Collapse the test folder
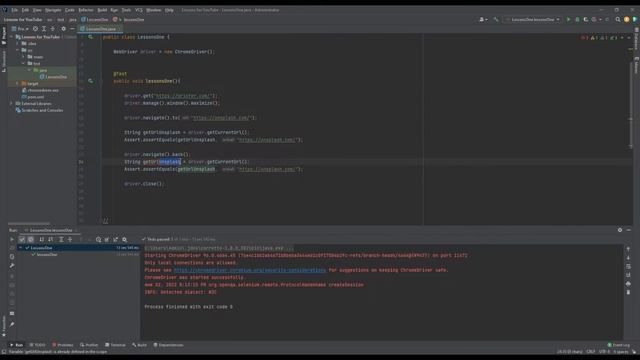640x360 pixels. [x=24, y=63]
